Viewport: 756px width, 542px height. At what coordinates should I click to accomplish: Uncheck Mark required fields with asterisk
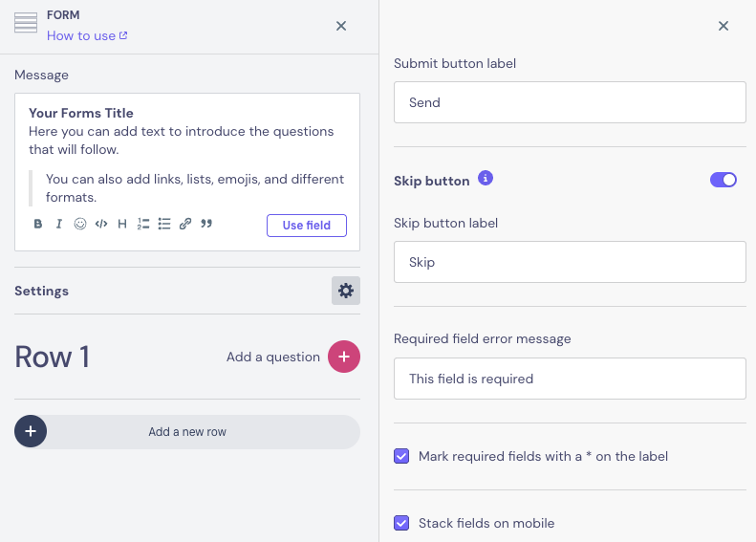401,457
